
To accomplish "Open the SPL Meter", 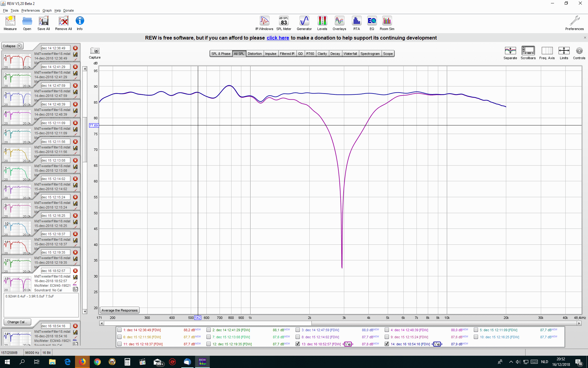I will (x=284, y=23).
